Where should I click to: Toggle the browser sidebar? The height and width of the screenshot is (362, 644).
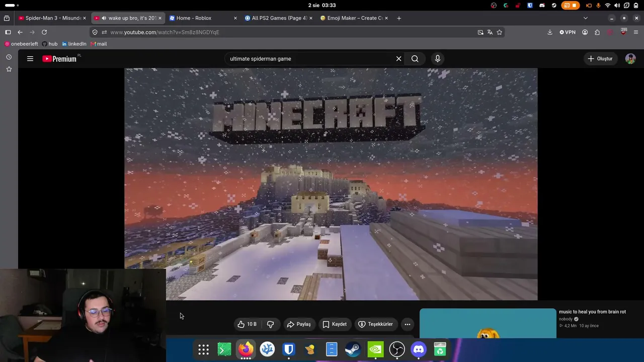pyautogui.click(x=8, y=32)
